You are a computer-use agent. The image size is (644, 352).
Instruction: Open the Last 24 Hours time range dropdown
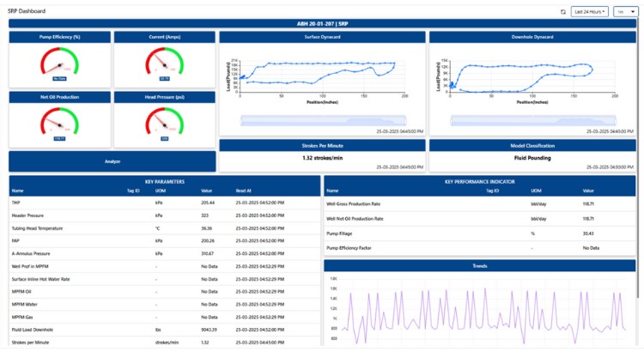pos(590,12)
